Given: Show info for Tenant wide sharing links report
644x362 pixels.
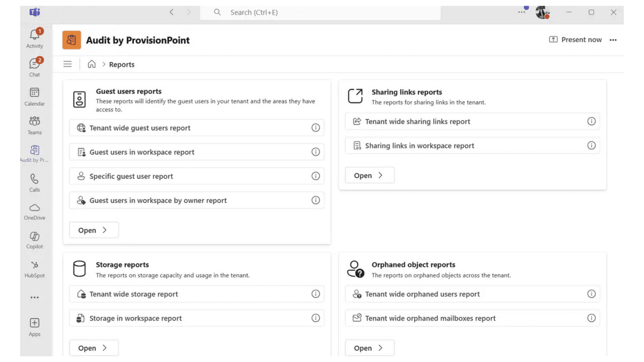Looking at the screenshot, I should coord(591,121).
